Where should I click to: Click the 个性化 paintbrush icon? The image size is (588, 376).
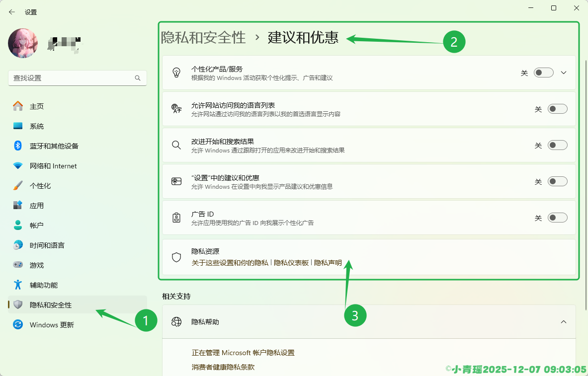click(18, 186)
